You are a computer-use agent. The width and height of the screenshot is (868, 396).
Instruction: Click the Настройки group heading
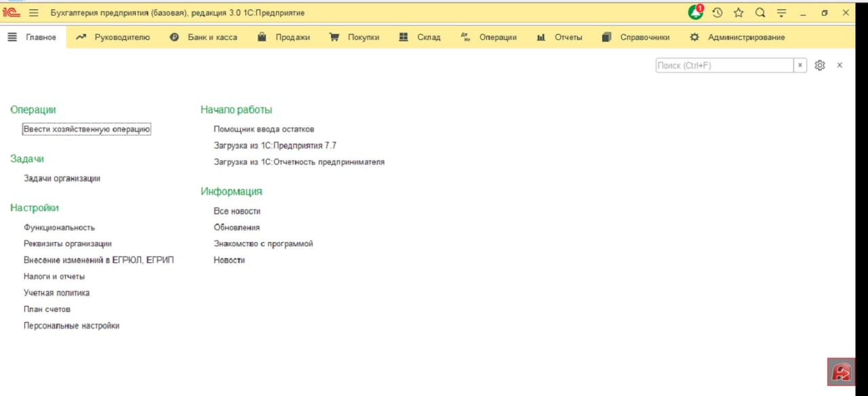pos(35,207)
